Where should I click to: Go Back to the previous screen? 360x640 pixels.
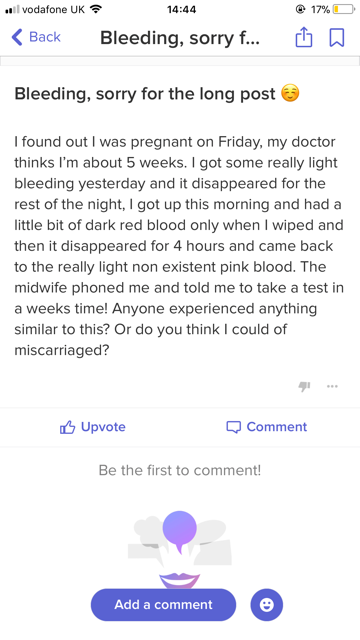click(36, 37)
